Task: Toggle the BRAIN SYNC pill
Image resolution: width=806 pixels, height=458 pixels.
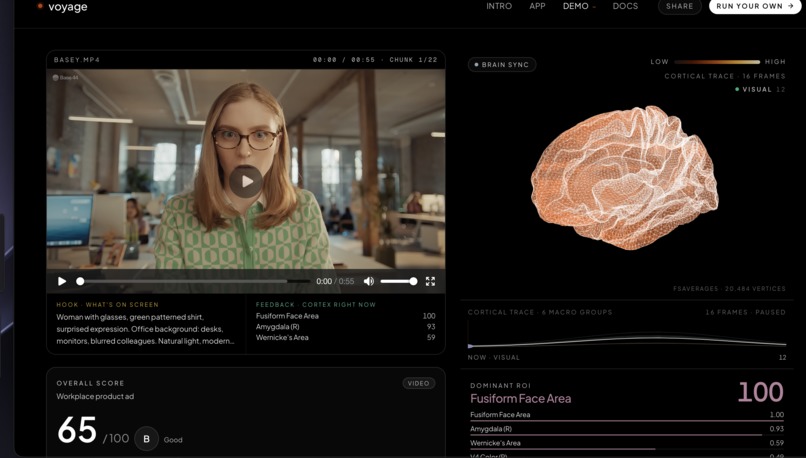Action: [x=502, y=65]
